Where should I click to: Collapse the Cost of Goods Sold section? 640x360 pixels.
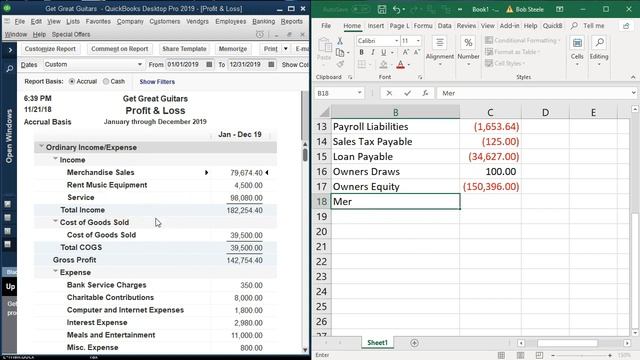pyautogui.click(x=55, y=221)
